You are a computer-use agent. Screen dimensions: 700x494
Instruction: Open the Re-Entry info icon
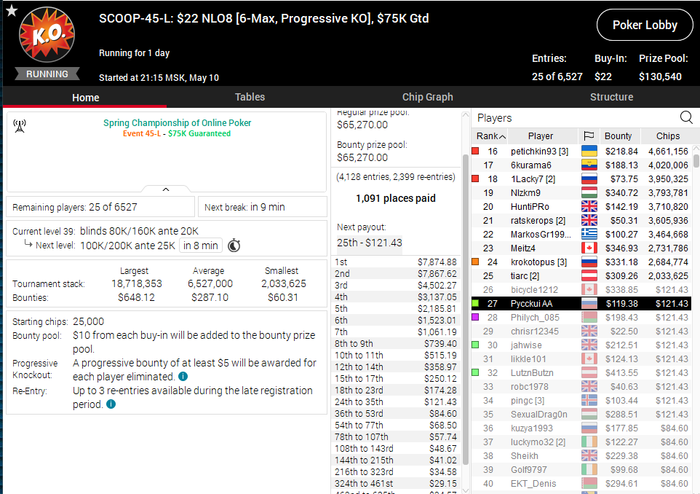tap(111, 404)
